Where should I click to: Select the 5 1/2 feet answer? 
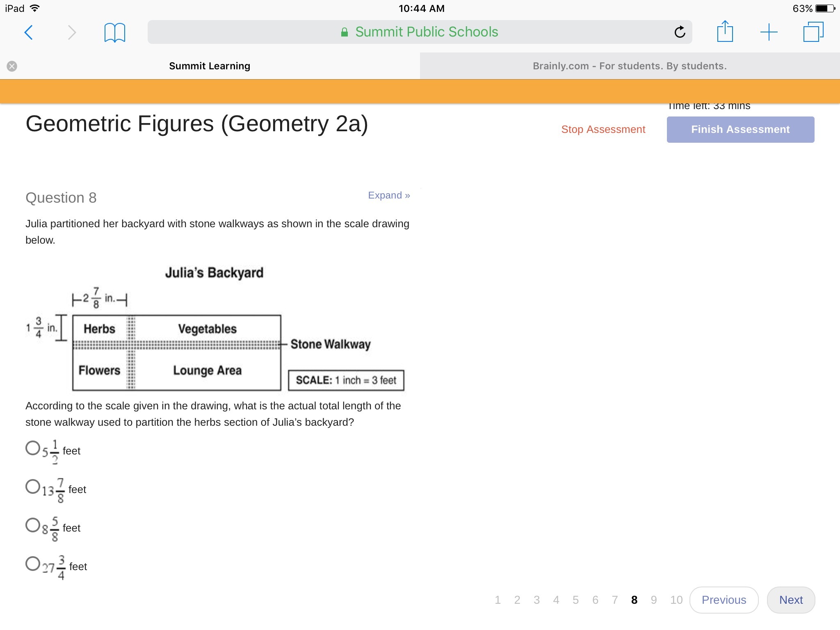pos(33,448)
